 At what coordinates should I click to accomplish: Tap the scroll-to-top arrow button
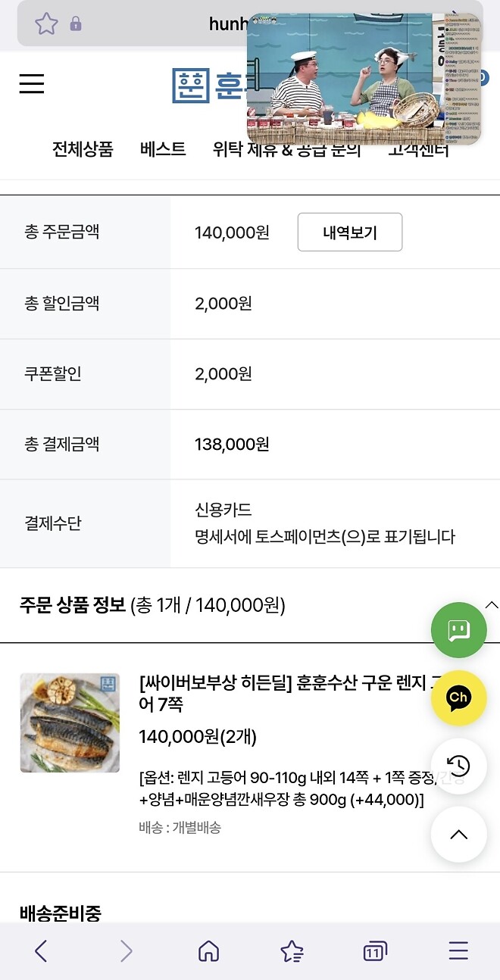(x=458, y=834)
